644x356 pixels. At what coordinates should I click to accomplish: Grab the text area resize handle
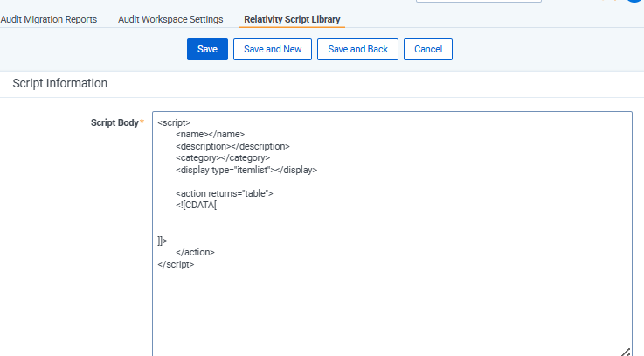[626, 352]
